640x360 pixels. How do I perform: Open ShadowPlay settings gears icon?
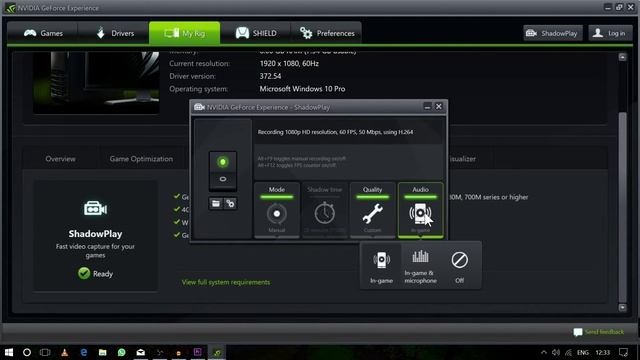point(230,203)
